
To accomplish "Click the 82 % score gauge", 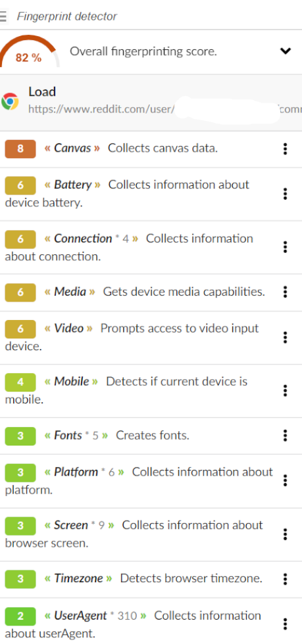I will [29, 51].
